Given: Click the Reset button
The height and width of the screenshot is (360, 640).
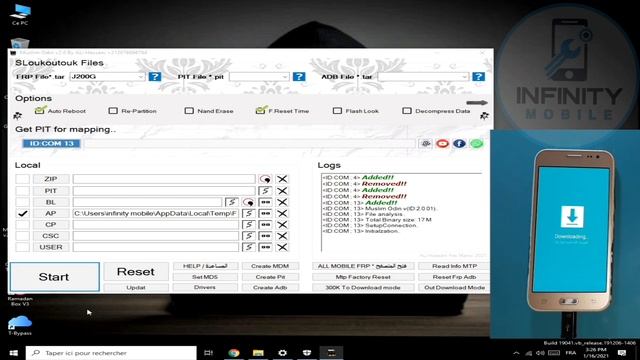Looking at the screenshot, I should tap(136, 271).
